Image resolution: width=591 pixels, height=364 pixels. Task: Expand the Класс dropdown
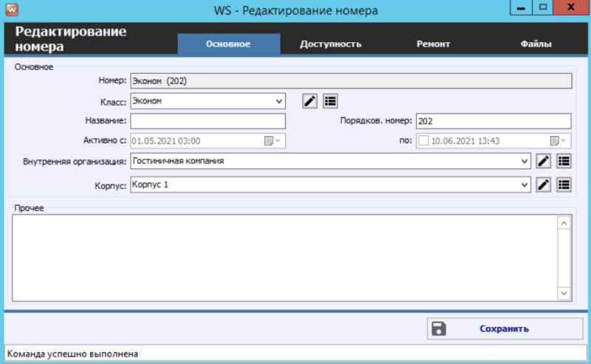click(279, 101)
